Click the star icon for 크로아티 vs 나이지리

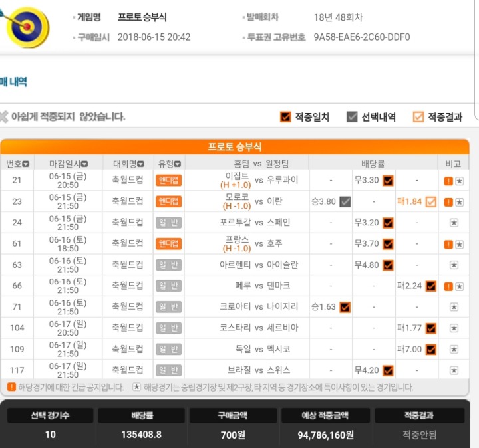click(454, 307)
